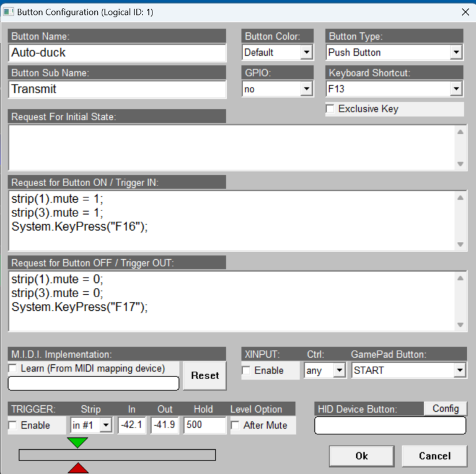Click the down arrow of the Initial State scrollbar
This screenshot has width=476, height=474.
click(461, 164)
